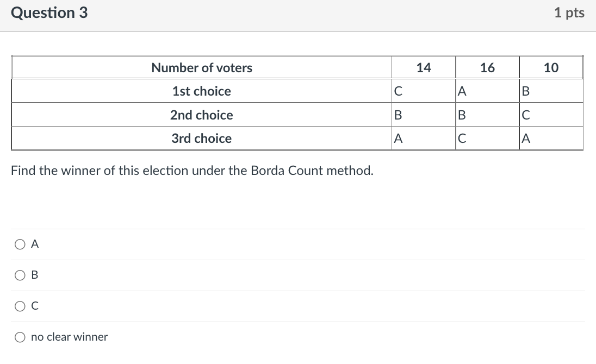Screen dimensions: 596x364
Task: Choose the "no clear winner" option
Action: tap(20, 337)
